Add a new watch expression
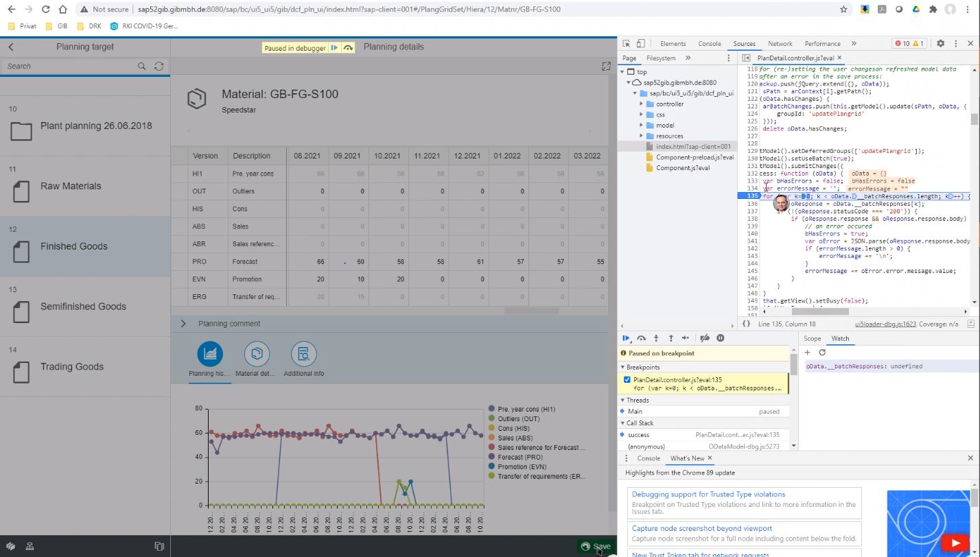Image resolution: width=980 pixels, height=557 pixels. tap(808, 353)
